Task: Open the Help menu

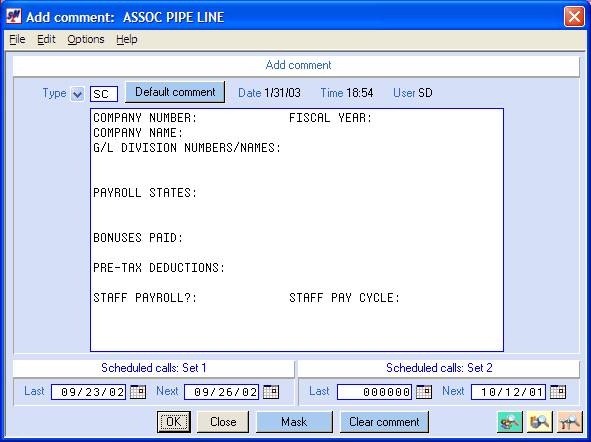Action: coord(127,39)
